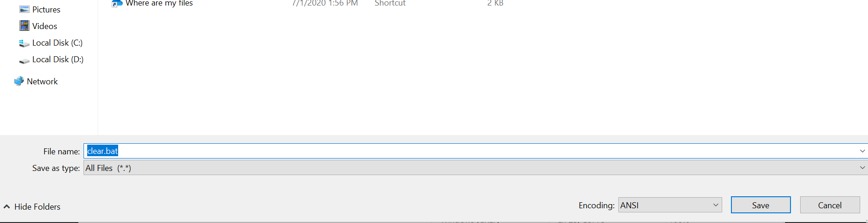This screenshot has width=868, height=223.
Task: Click the Network icon in sidebar
Action: tap(19, 81)
